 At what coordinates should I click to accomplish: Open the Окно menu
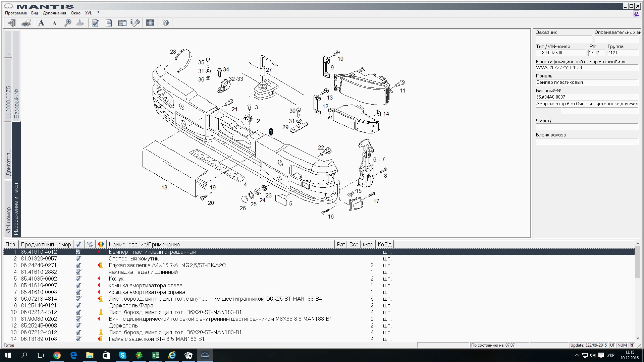[75, 13]
